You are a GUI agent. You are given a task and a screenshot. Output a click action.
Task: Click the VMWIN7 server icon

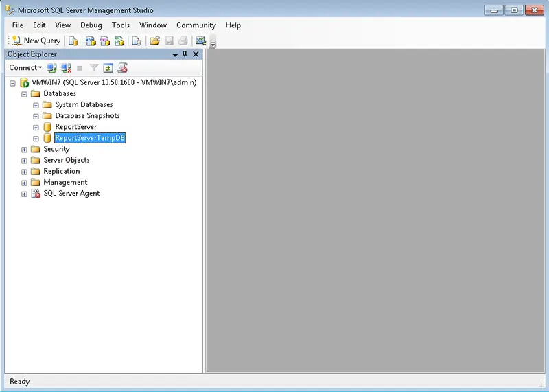click(x=25, y=82)
